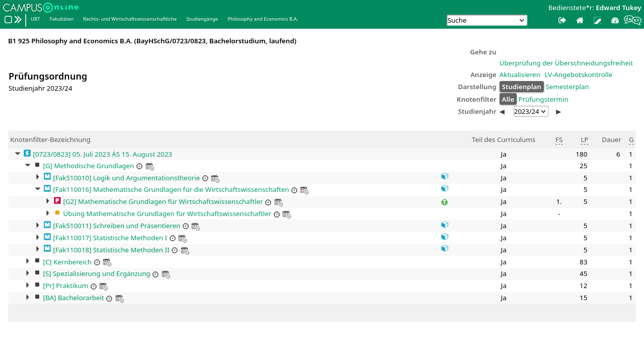Click calendar icon next to Logik und Argumentationstheorie

tap(215, 178)
